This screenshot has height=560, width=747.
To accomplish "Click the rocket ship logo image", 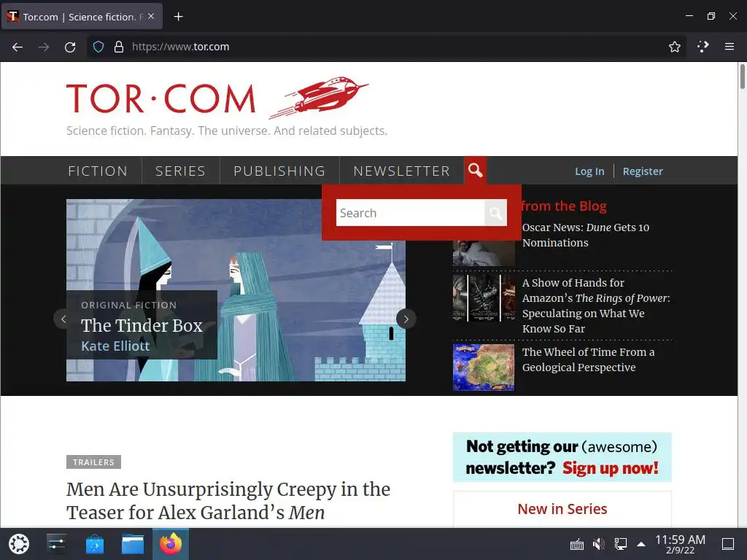I will pos(319,97).
